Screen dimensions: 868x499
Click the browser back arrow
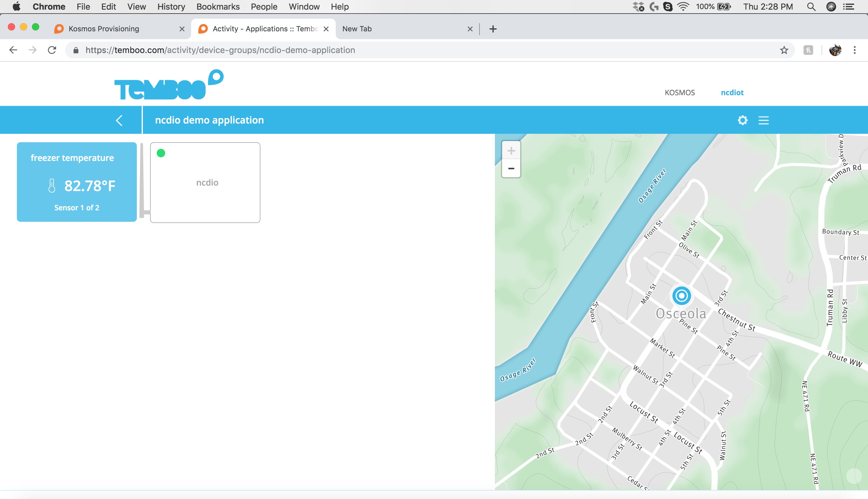(13, 50)
